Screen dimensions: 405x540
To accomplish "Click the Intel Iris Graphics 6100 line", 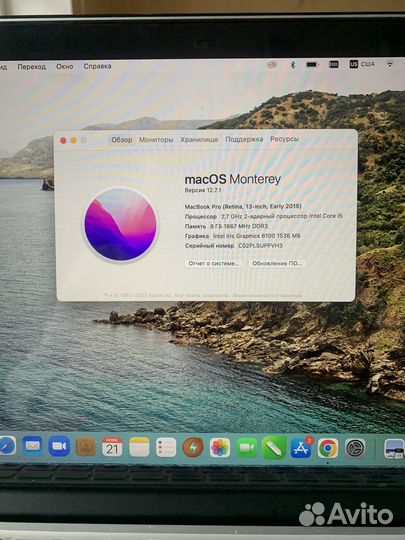I will click(242, 236).
